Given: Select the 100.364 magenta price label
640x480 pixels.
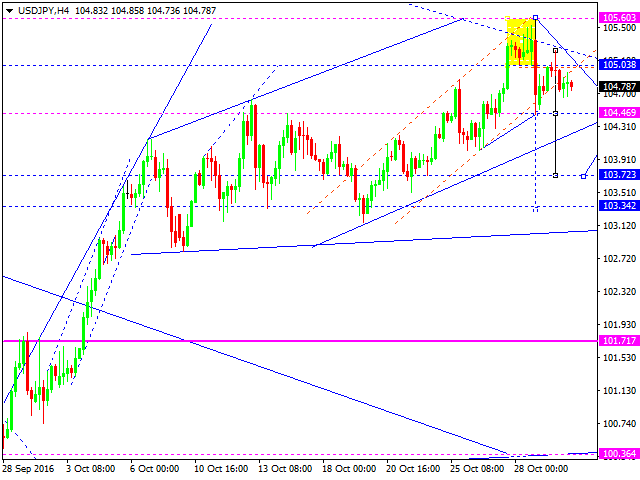Looking at the screenshot, I should coord(619,453).
